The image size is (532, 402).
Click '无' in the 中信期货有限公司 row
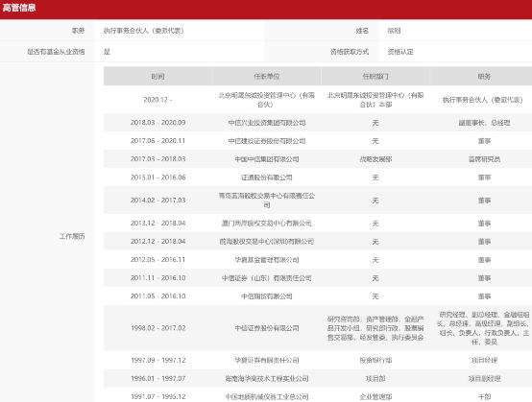(375, 296)
